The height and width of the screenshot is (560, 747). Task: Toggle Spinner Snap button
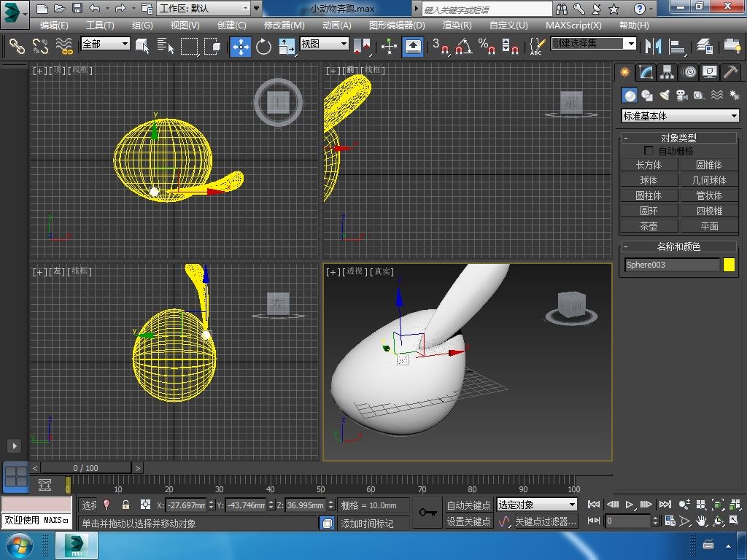pos(510,46)
